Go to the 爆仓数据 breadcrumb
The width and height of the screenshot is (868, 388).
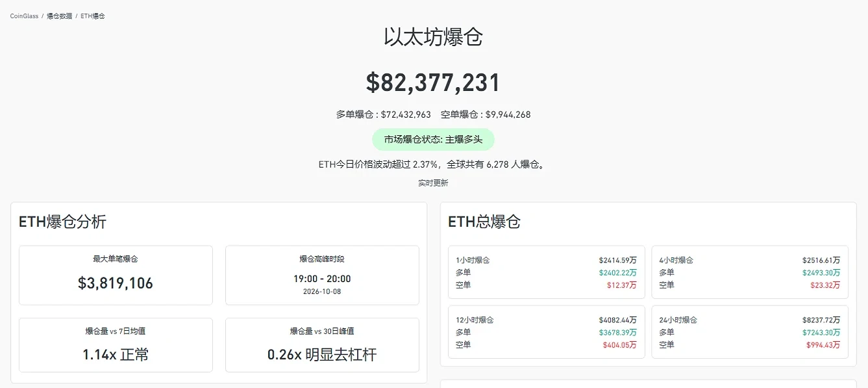pyautogui.click(x=59, y=16)
